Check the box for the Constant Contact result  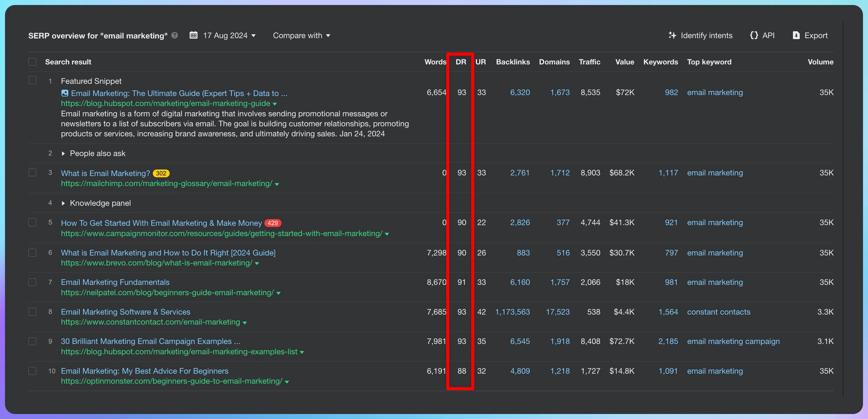32,312
